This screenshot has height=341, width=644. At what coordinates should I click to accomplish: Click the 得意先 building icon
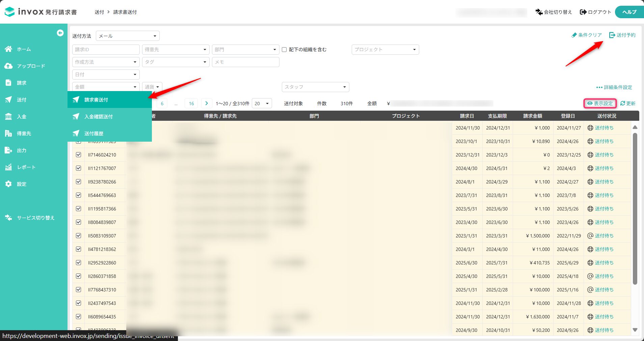click(x=8, y=134)
